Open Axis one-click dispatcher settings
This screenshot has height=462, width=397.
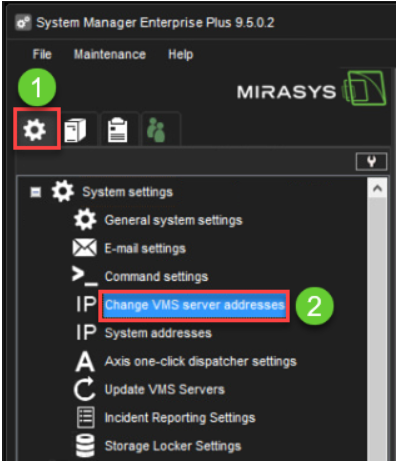click(x=201, y=361)
